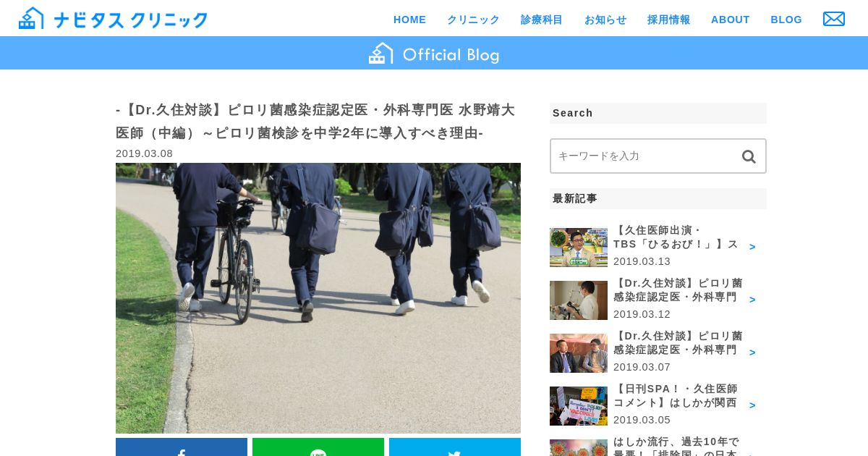The height and width of the screenshot is (456, 868).
Task: Open the 採用情報 menu item
Action: (x=668, y=20)
